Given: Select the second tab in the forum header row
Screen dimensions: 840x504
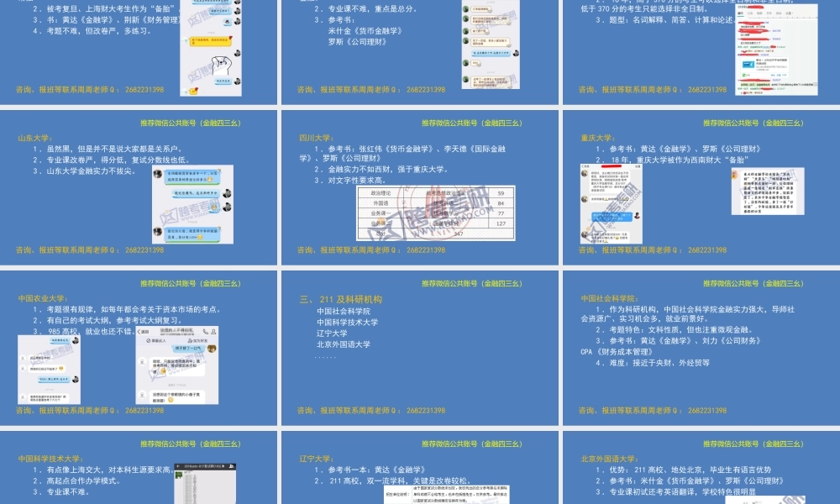Looking at the screenshot, I should [751, 13].
